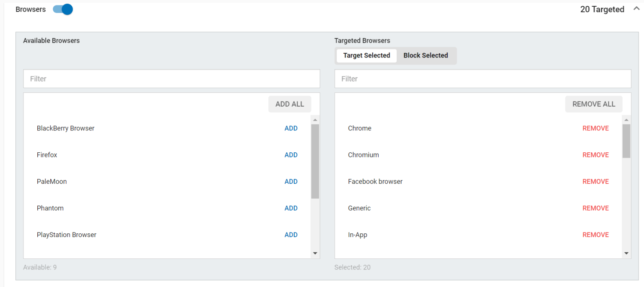Add Phantom to targeted browsers
This screenshot has width=644, height=287.
(x=291, y=208)
